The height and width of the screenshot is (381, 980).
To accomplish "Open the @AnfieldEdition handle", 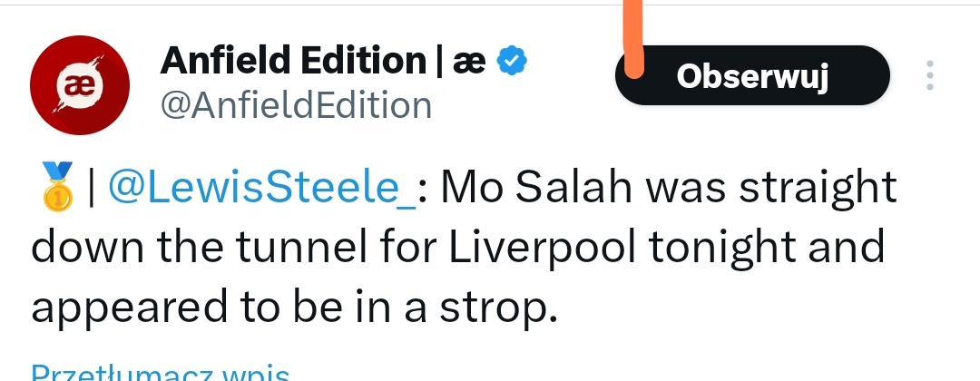I will click(296, 106).
